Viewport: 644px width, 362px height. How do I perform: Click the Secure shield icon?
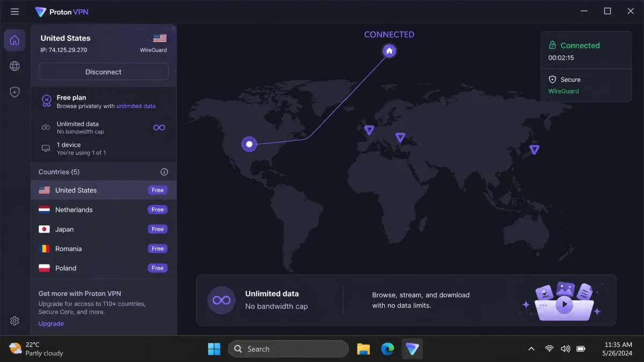[x=552, y=79]
